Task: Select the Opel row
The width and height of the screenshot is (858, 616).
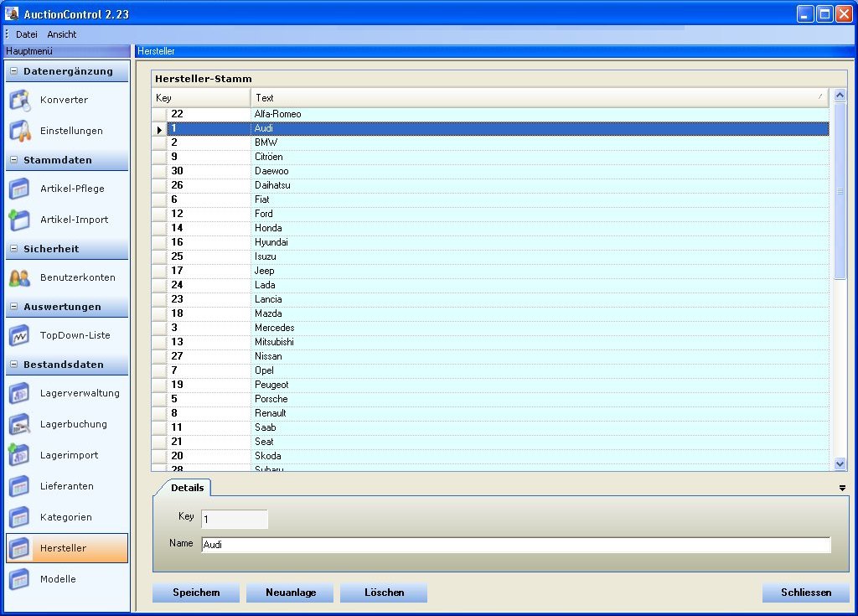Action: pyautogui.click(x=490, y=370)
